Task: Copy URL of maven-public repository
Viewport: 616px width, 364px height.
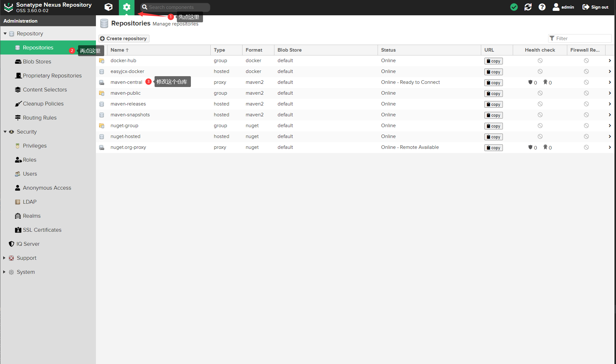Action: [493, 93]
